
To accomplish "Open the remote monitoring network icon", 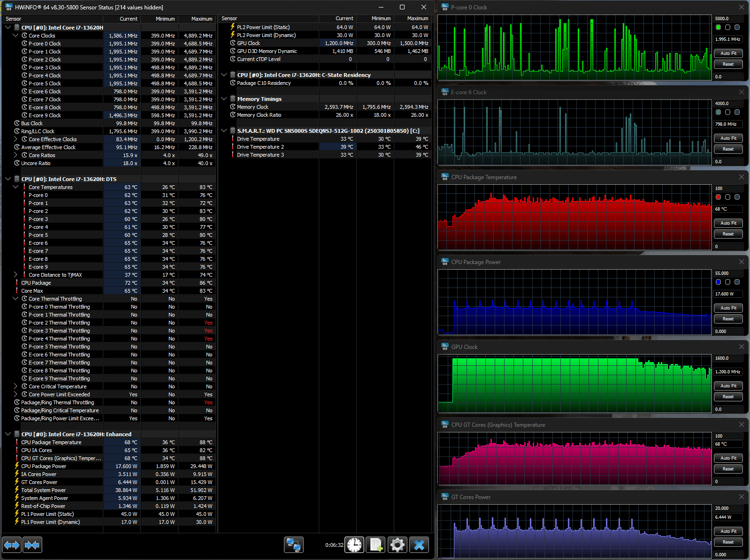I will [294, 545].
